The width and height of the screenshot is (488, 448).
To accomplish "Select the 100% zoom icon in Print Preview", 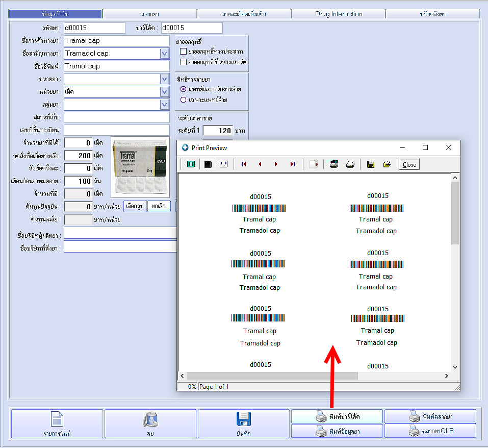I will (208, 164).
